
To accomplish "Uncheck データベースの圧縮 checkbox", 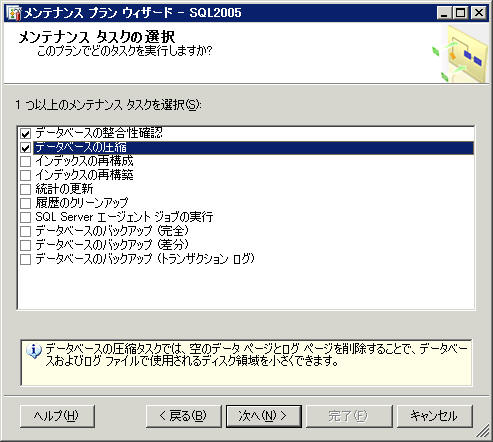I will (26, 148).
